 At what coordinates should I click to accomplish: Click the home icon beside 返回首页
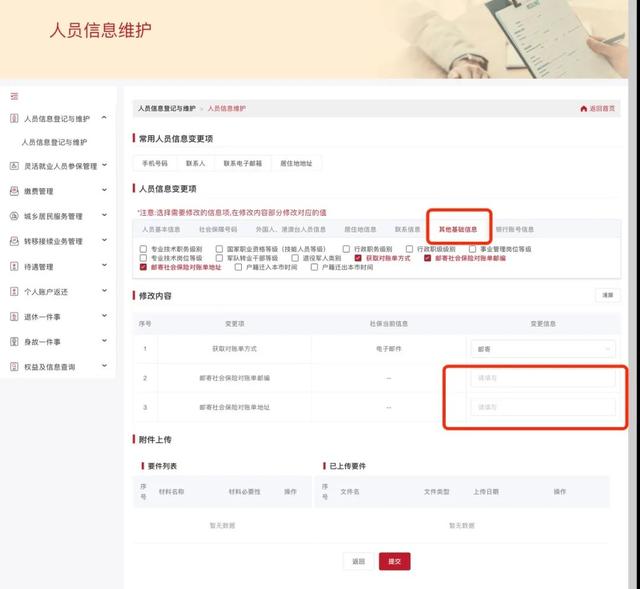pyautogui.click(x=584, y=109)
